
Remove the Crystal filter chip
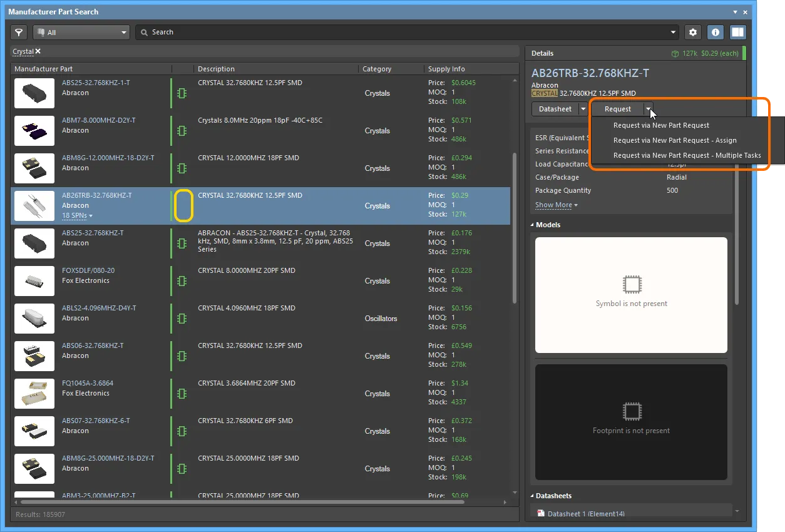[38, 51]
